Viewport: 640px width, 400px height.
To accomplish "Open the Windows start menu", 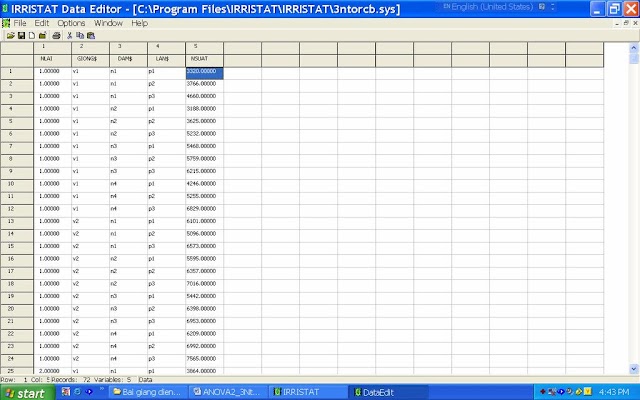I will (27, 393).
